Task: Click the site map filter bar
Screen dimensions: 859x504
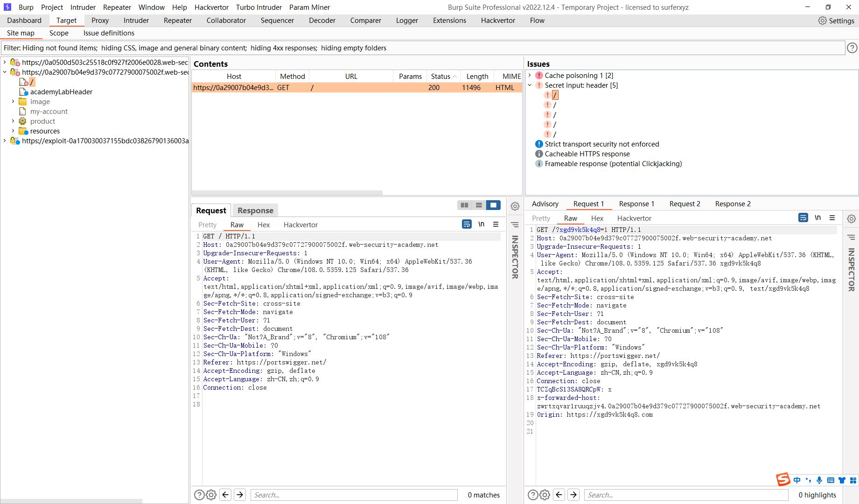Action: (x=423, y=48)
